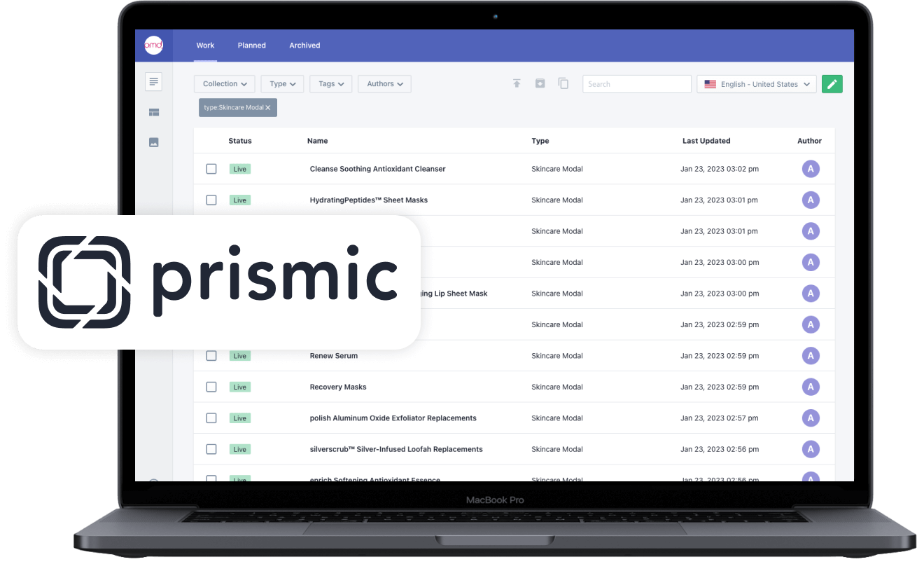Remove the type:Skincare Modal filter chip
The height and width of the screenshot is (564, 924).
pyautogui.click(x=267, y=108)
